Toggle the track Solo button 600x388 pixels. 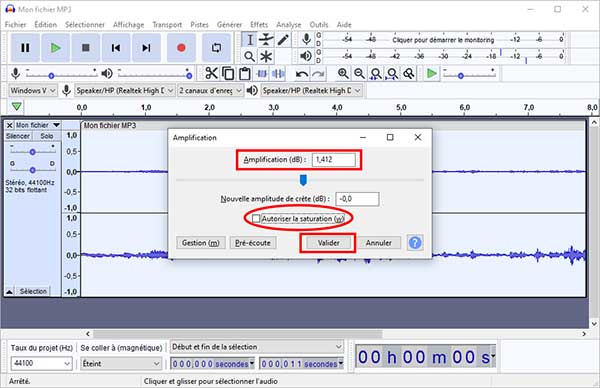coord(47,136)
